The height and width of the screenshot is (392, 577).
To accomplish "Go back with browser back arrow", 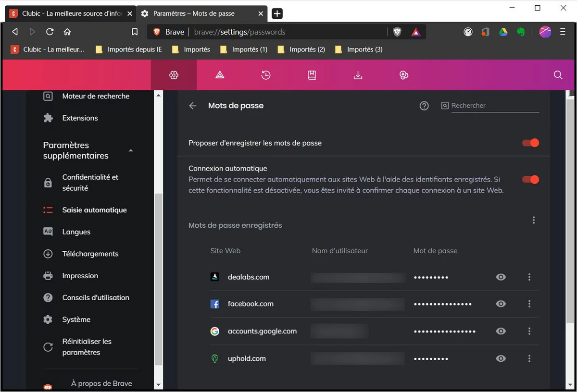I will pos(15,32).
